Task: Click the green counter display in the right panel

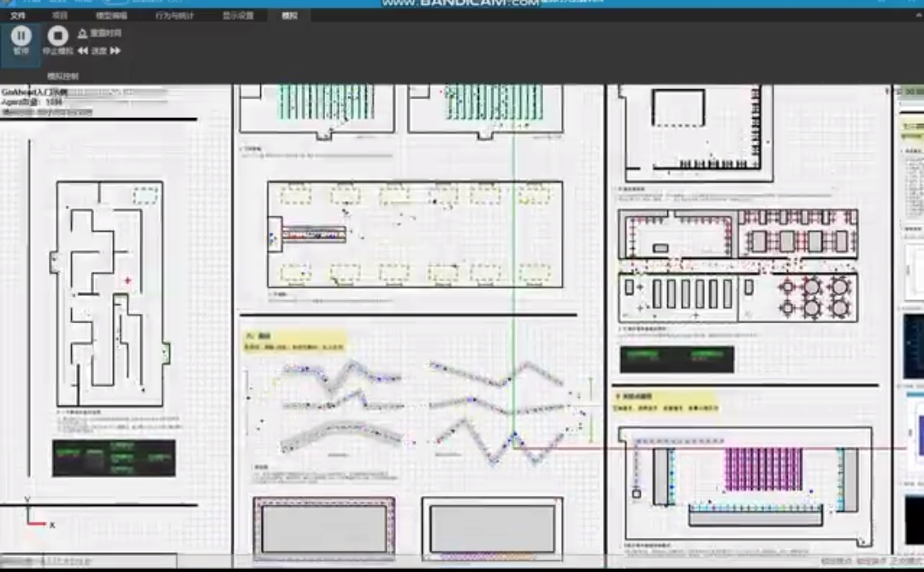Action: tap(676, 360)
